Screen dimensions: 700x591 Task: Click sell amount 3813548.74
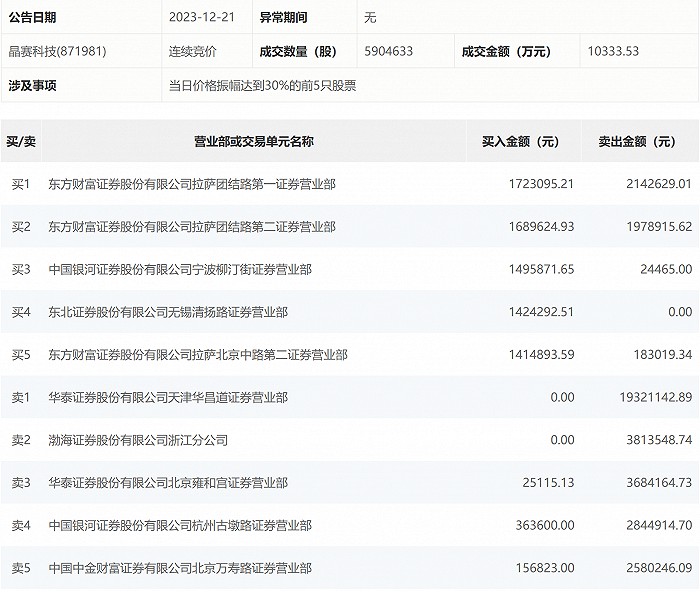[x=659, y=440]
